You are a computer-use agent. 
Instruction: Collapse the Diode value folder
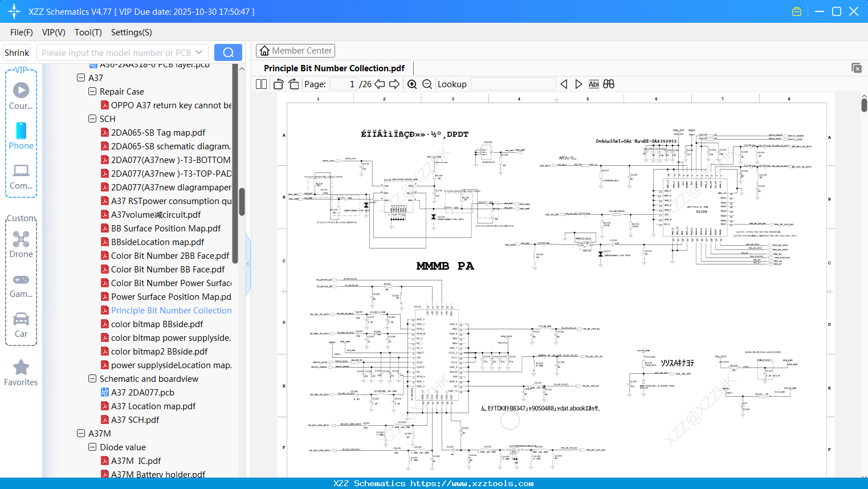[x=92, y=447]
